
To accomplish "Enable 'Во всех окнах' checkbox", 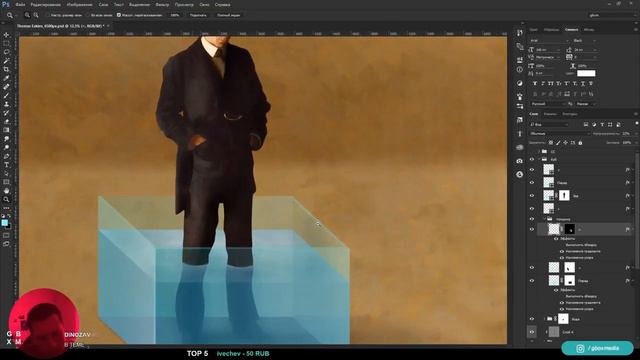I will click(88, 15).
